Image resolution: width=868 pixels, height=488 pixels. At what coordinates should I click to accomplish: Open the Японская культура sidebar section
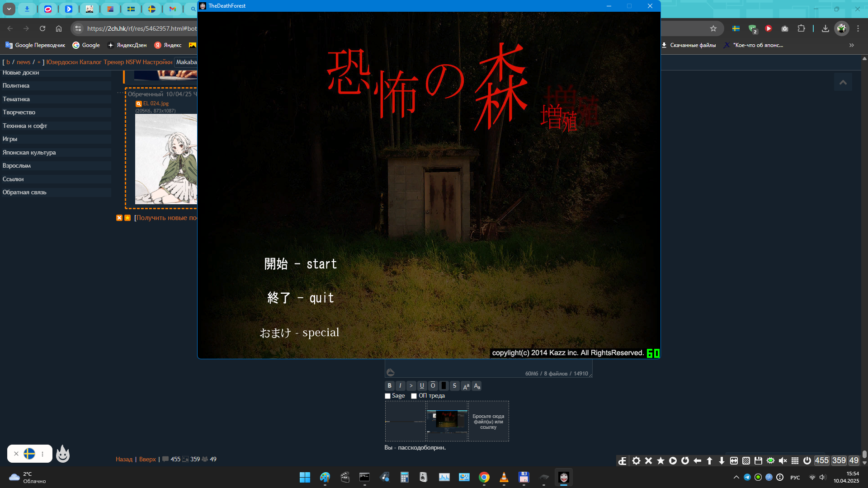[56, 152]
